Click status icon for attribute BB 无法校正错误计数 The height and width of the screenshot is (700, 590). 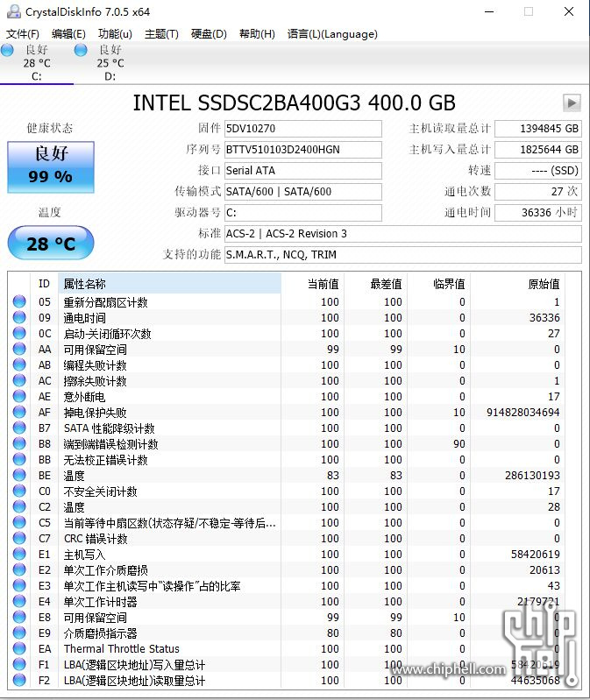(x=19, y=459)
